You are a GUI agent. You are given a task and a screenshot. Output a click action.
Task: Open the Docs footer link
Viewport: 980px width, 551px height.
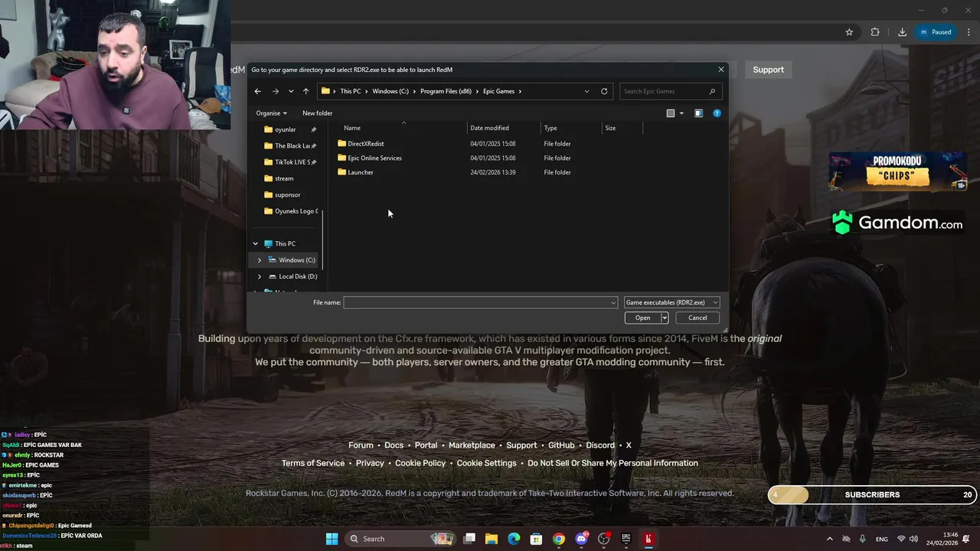click(x=394, y=445)
